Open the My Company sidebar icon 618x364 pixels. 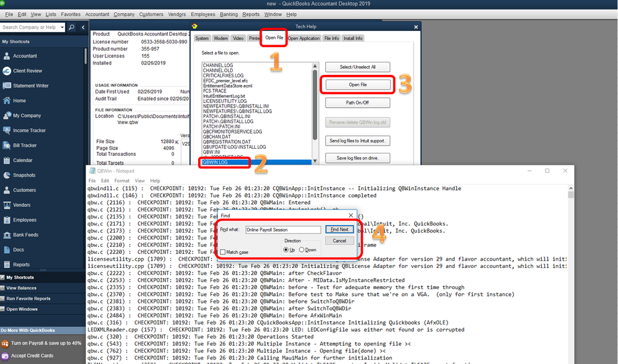coord(7,115)
